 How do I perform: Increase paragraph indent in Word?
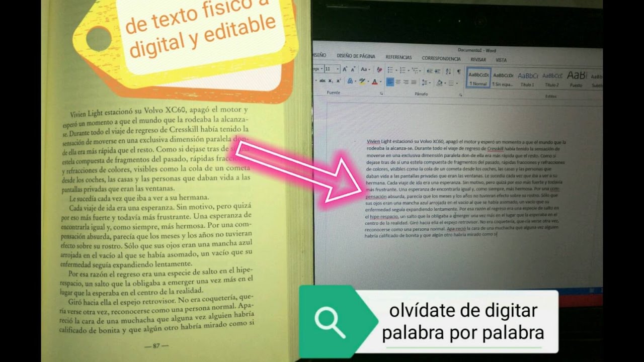pos(438,71)
